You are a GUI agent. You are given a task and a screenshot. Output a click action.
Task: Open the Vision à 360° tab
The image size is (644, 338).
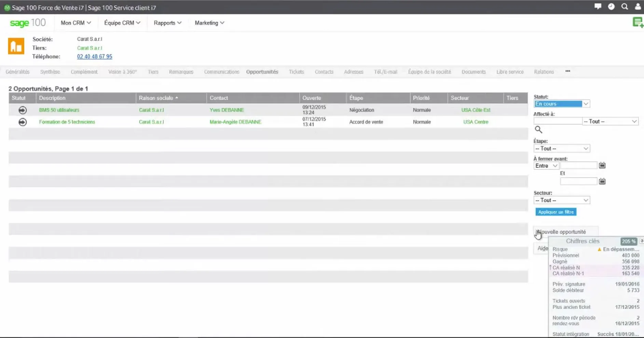[x=123, y=72]
